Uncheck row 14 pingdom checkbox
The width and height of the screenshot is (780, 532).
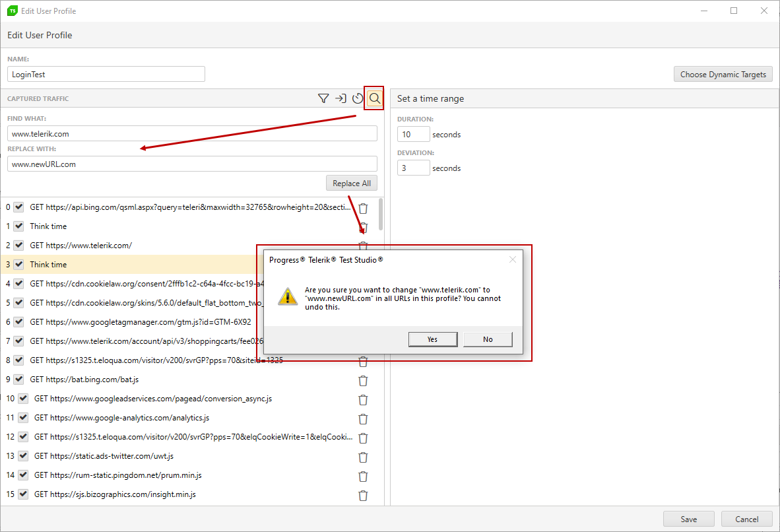[x=23, y=475]
